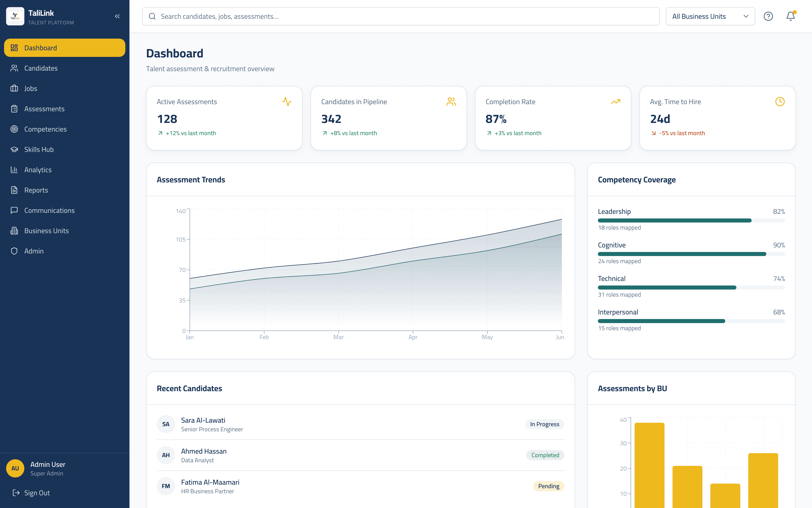
Task: Go to Reports page
Action: click(64, 190)
